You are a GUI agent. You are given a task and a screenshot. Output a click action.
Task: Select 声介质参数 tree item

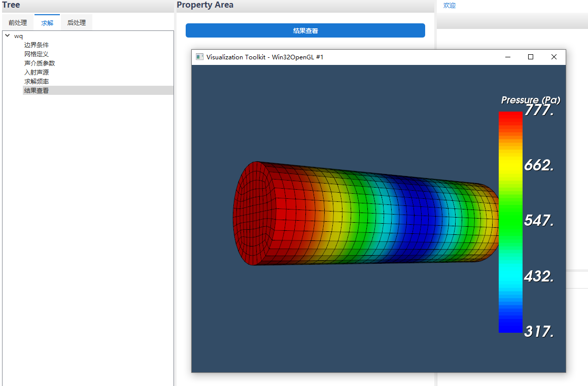(40, 63)
